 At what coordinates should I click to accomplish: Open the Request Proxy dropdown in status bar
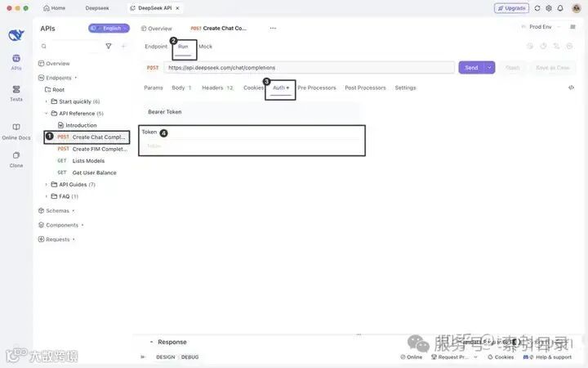point(454,357)
